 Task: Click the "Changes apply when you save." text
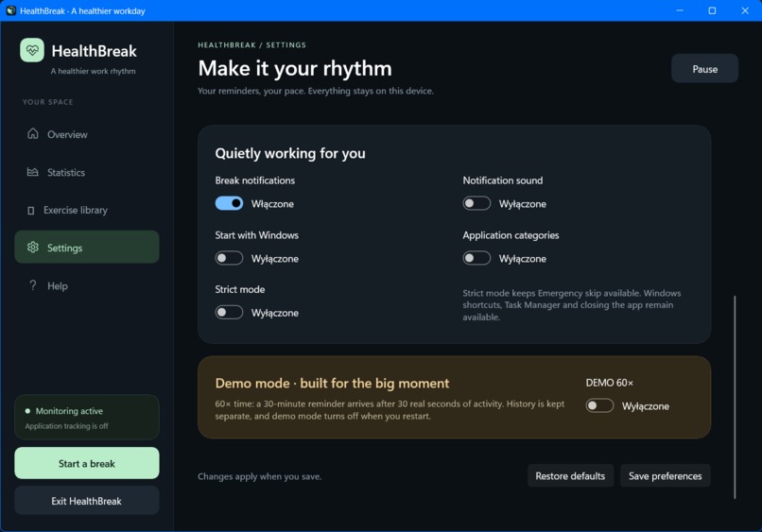pyautogui.click(x=259, y=476)
